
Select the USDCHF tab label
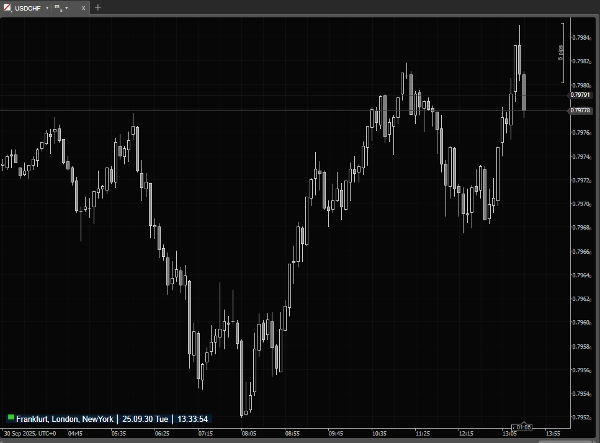tap(26, 7)
